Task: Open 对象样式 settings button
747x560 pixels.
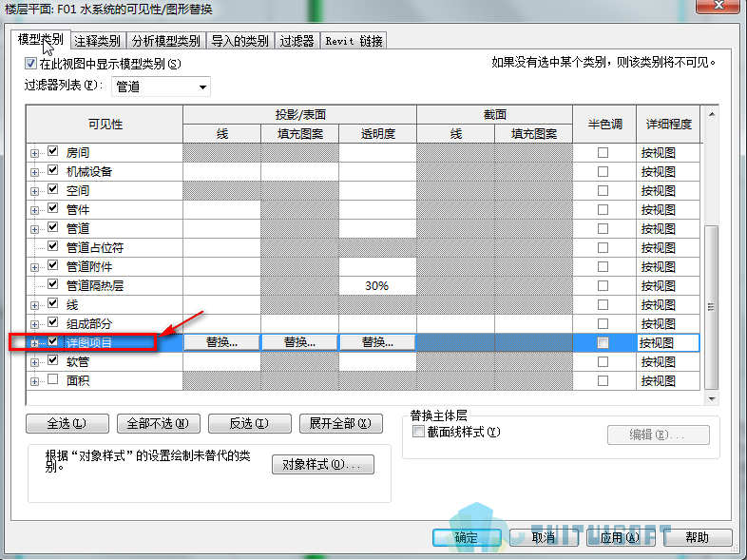Action: tap(323, 464)
